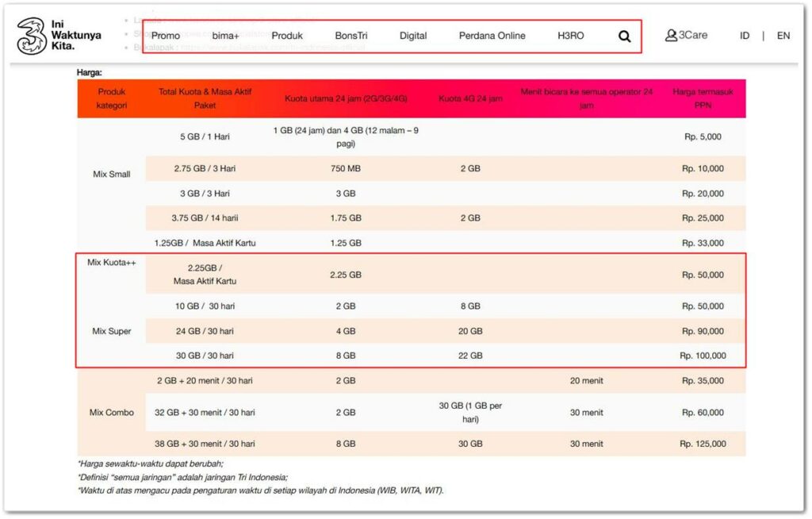Open the Promo menu
The width and height of the screenshot is (812, 519).
pyautogui.click(x=165, y=35)
